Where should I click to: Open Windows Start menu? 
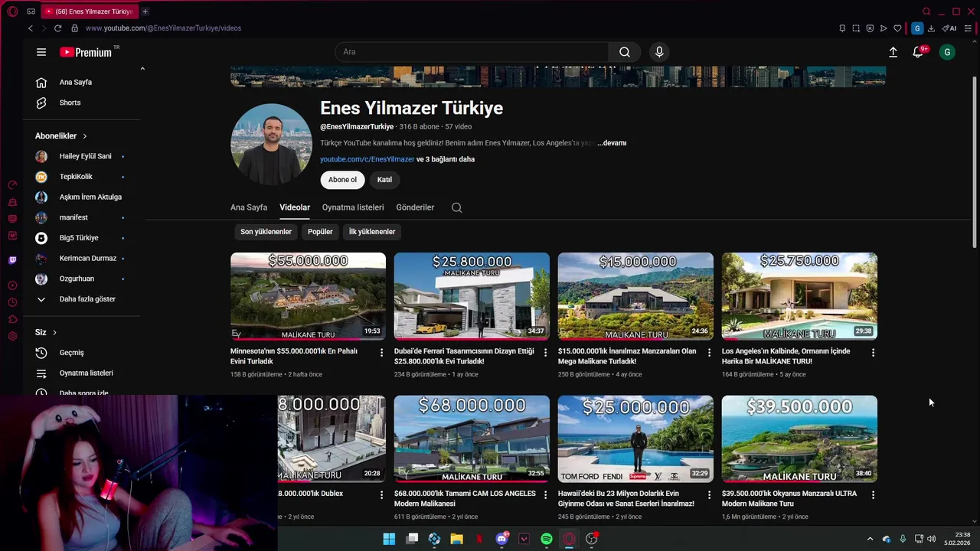389,539
